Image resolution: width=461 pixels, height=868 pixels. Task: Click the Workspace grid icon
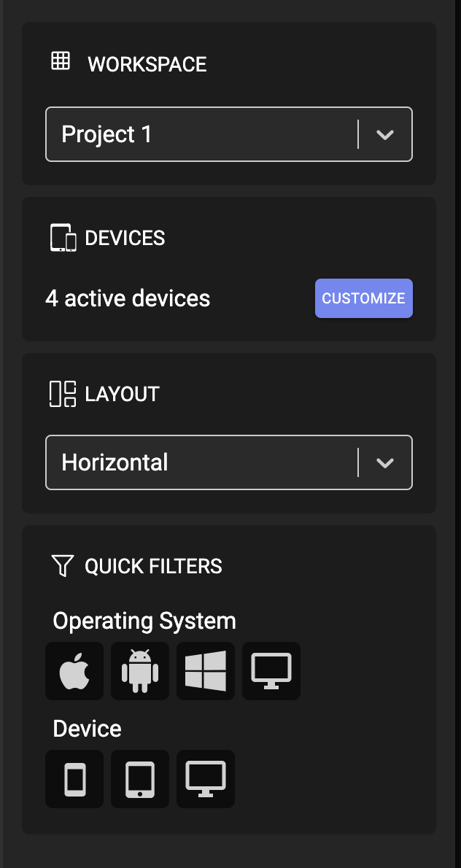click(61, 61)
